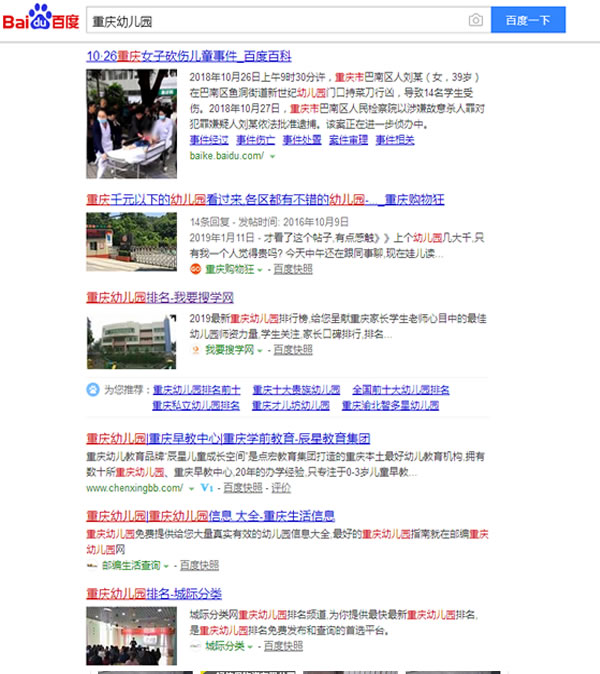Image resolution: width=600 pixels, height=674 pixels.
Task: Open camera image search icon
Action: click(x=475, y=20)
